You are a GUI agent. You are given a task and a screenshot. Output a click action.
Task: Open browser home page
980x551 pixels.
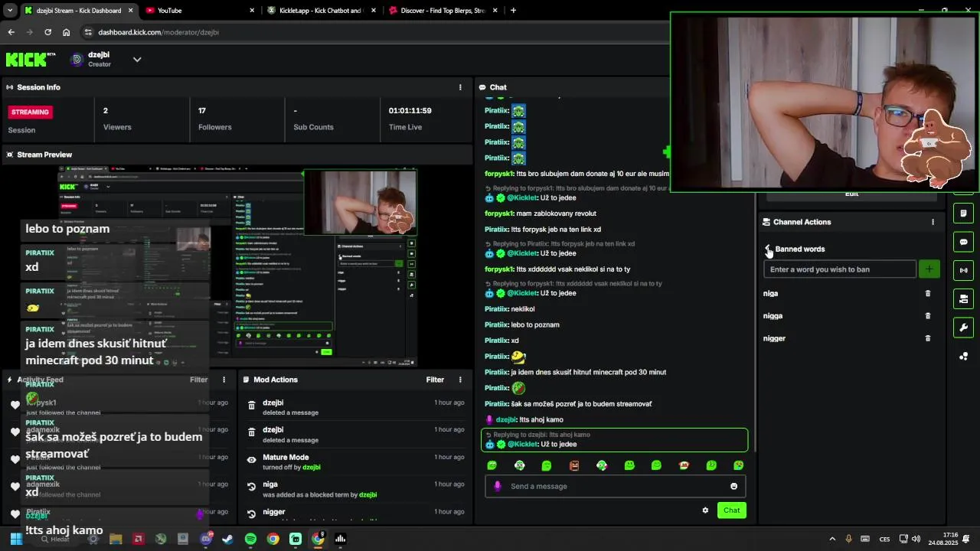point(67,32)
